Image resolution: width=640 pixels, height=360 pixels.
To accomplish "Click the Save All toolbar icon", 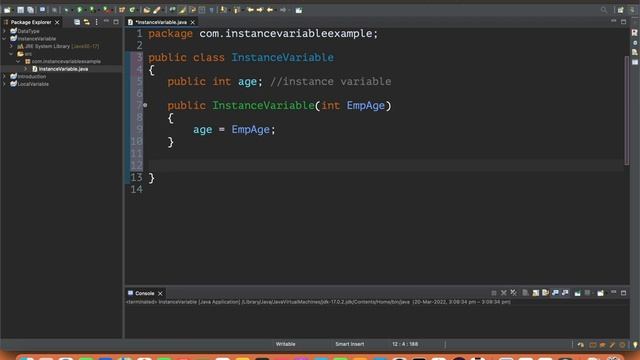I will click(30, 10).
